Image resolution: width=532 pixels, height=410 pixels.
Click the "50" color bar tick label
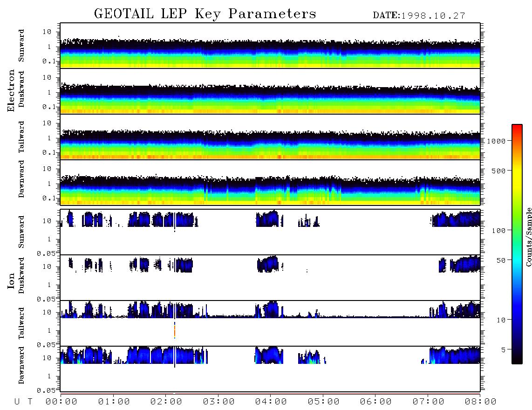click(501, 260)
